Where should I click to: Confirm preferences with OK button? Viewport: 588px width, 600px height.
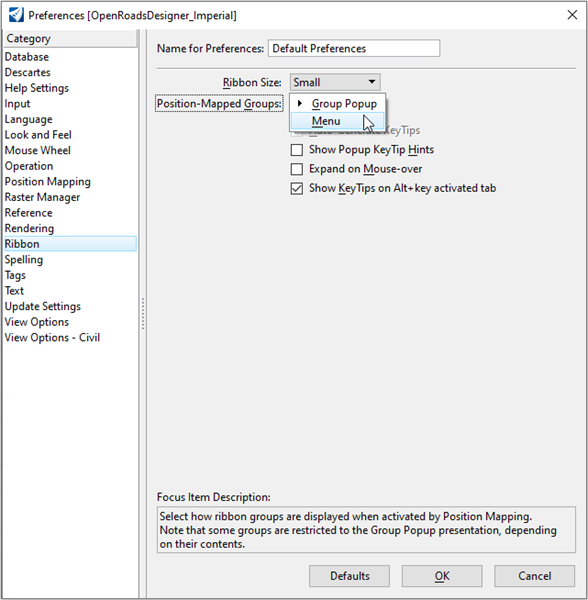click(x=442, y=576)
